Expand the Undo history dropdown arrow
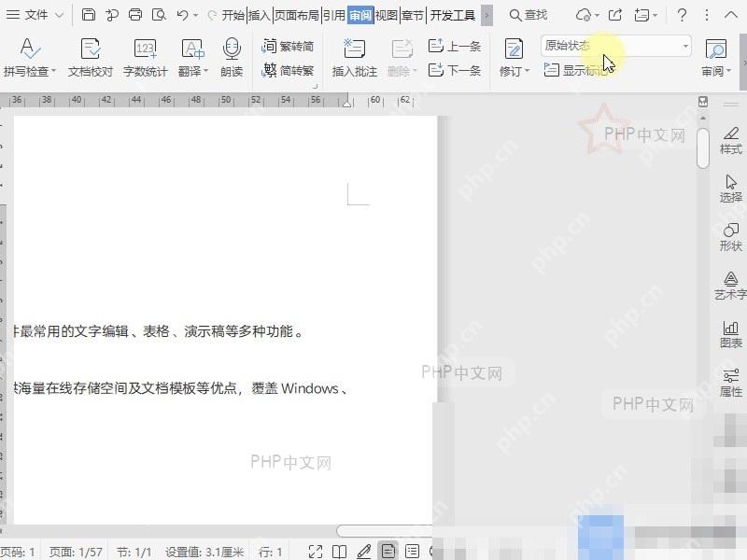This screenshot has width=747, height=560. [x=195, y=16]
